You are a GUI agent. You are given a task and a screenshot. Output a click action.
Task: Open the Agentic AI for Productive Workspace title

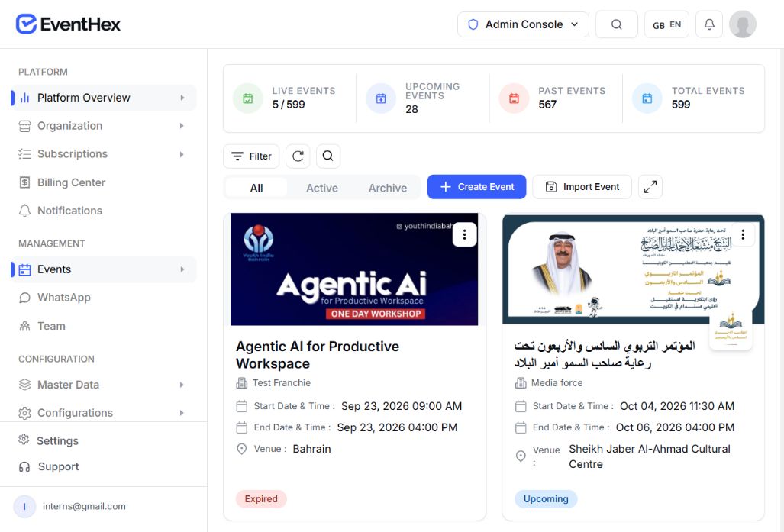click(318, 355)
